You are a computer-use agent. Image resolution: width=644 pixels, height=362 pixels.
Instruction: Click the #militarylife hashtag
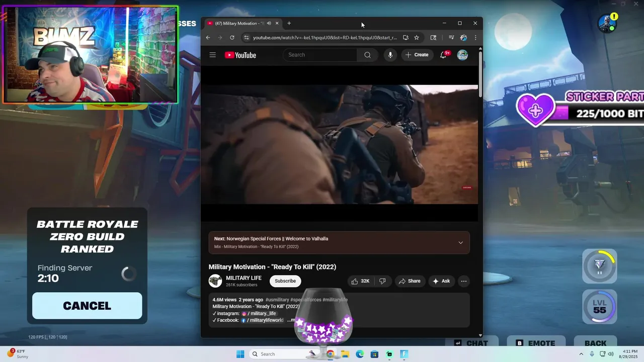coord(335,300)
